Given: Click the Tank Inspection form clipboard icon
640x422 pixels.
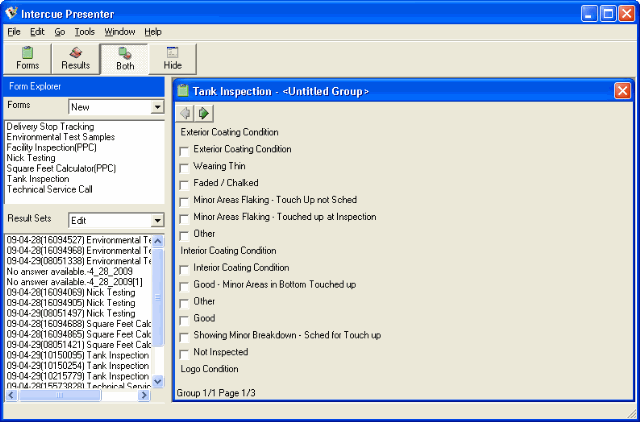Looking at the screenshot, I should click(183, 91).
